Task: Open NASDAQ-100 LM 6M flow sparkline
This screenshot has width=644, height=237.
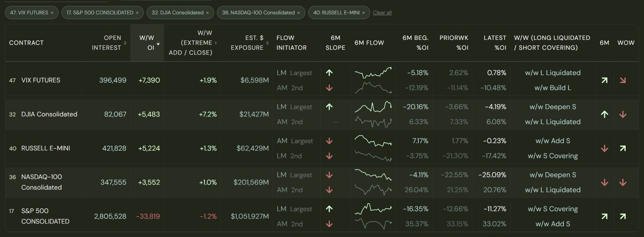Action: point(373,175)
